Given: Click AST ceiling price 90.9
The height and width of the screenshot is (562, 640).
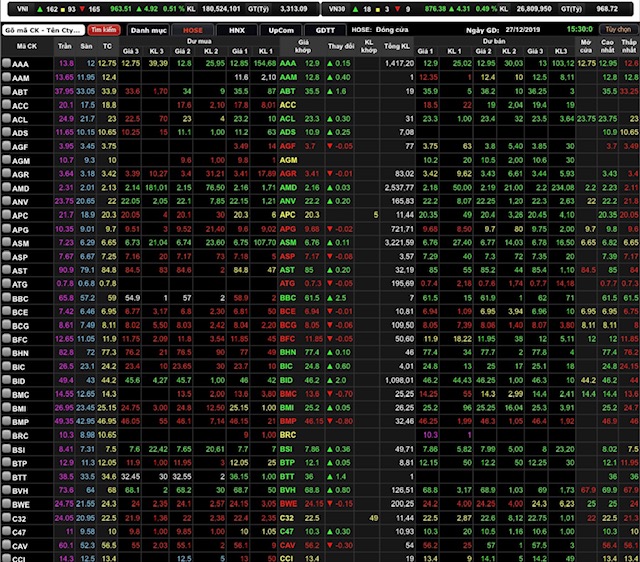Looking at the screenshot, I should [67, 270].
